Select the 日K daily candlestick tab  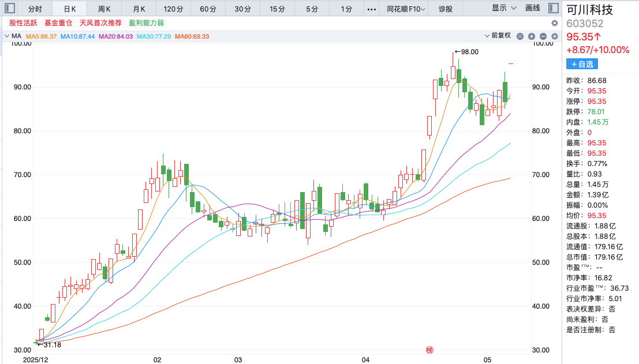pyautogui.click(x=70, y=9)
